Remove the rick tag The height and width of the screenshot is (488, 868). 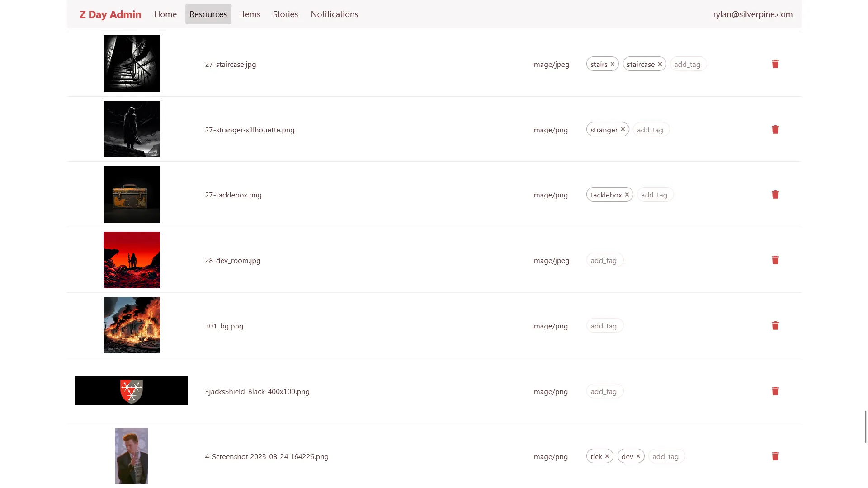[x=607, y=456]
